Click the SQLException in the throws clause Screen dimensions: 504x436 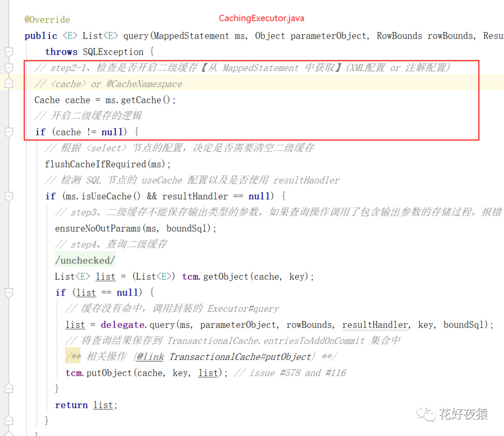113,52
